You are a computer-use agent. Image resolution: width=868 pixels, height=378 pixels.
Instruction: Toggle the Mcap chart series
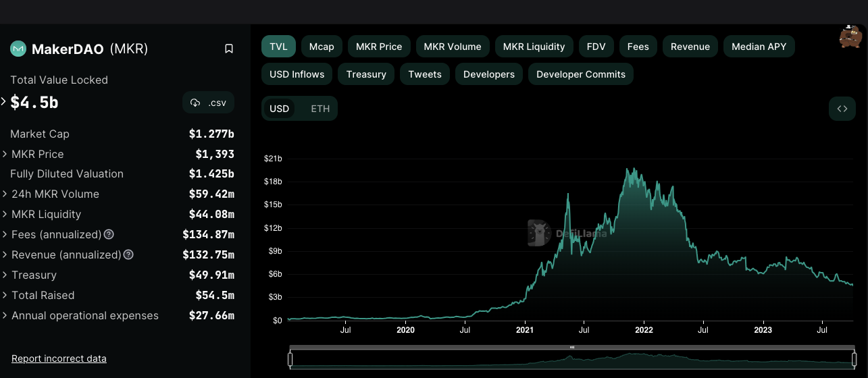pos(322,47)
